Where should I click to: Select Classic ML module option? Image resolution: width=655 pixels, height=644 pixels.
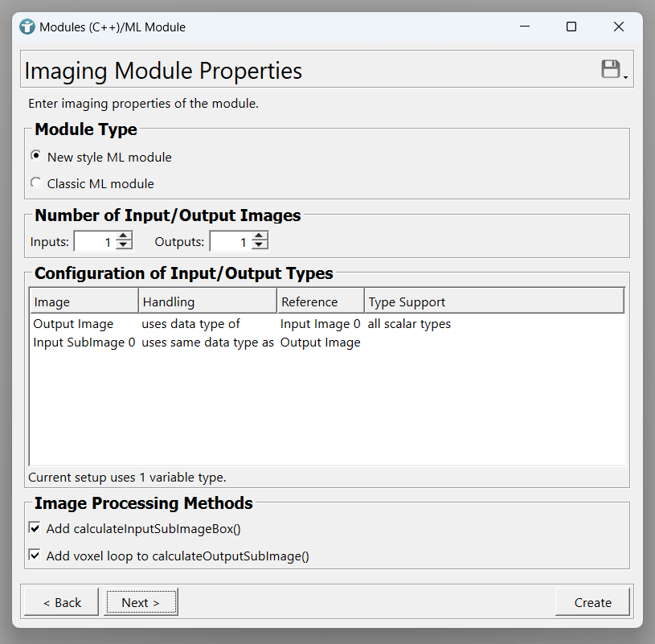click(x=35, y=183)
